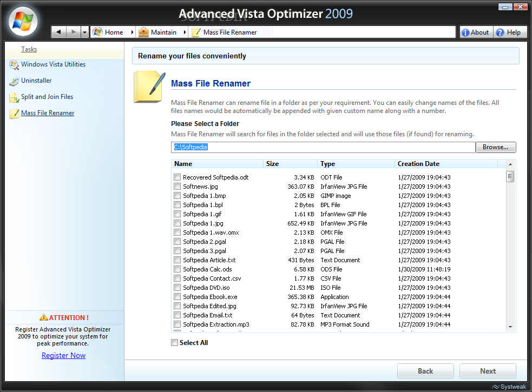
Task: Click the folder path field showing C:\Softpedia
Action: tap(323, 147)
